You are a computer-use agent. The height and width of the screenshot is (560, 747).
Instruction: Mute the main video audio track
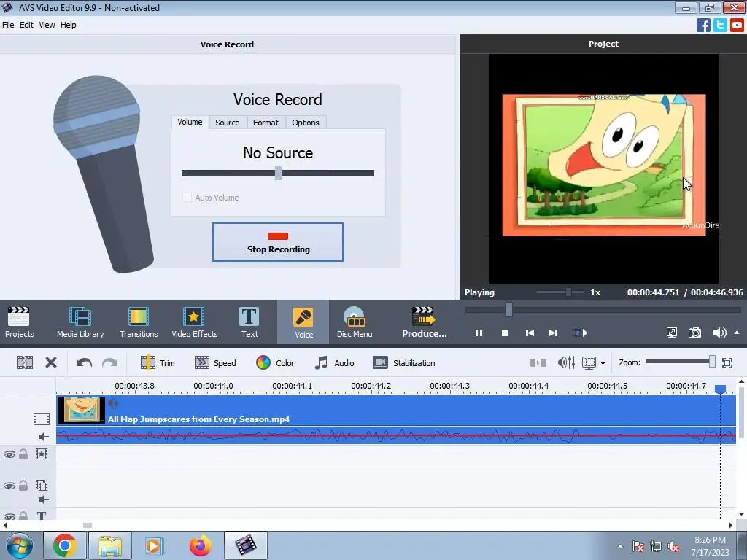point(43,437)
